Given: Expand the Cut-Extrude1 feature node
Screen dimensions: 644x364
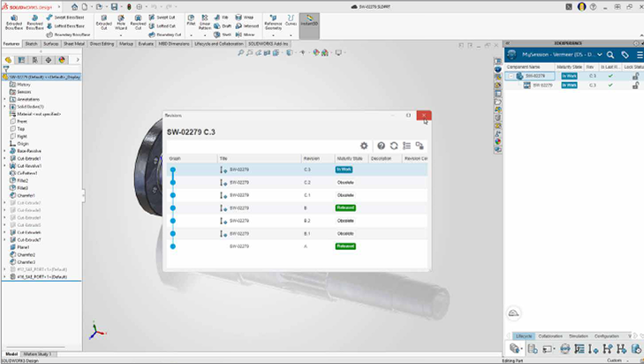Looking at the screenshot, I should pyautogui.click(x=5, y=158).
